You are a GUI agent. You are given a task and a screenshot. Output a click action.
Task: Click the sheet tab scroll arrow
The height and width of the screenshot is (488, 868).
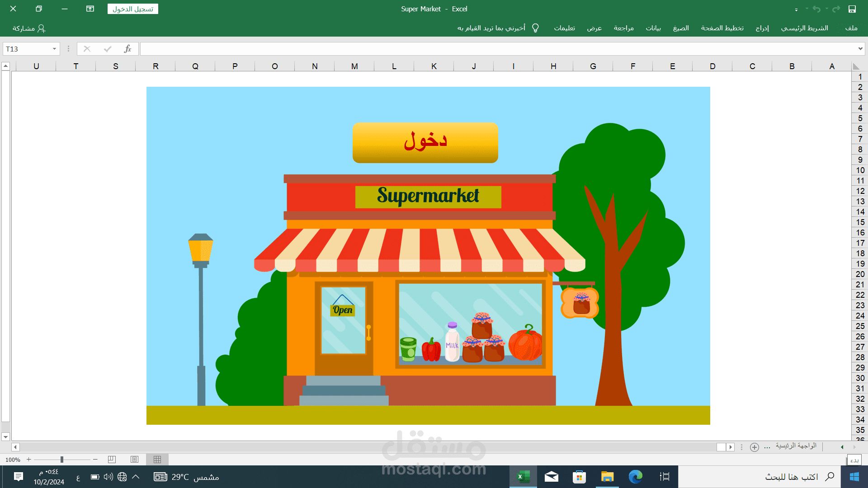coord(842,447)
